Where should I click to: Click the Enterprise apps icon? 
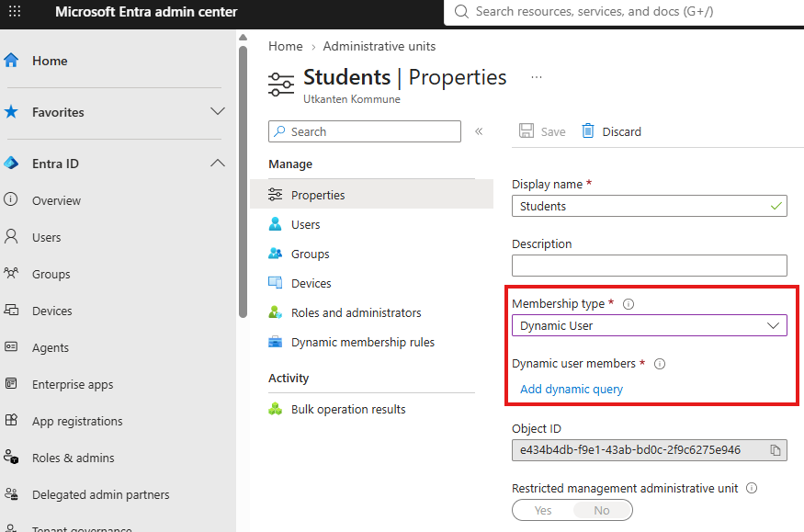(x=11, y=383)
